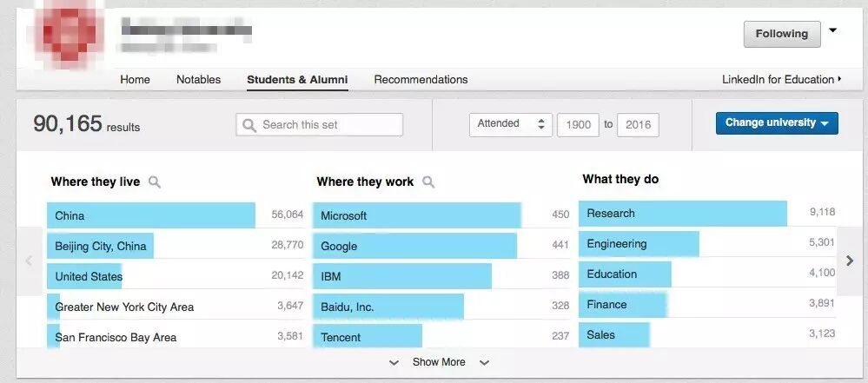Image resolution: width=868 pixels, height=383 pixels.
Task: Click the search icon beside Where they work
Action: point(428,182)
